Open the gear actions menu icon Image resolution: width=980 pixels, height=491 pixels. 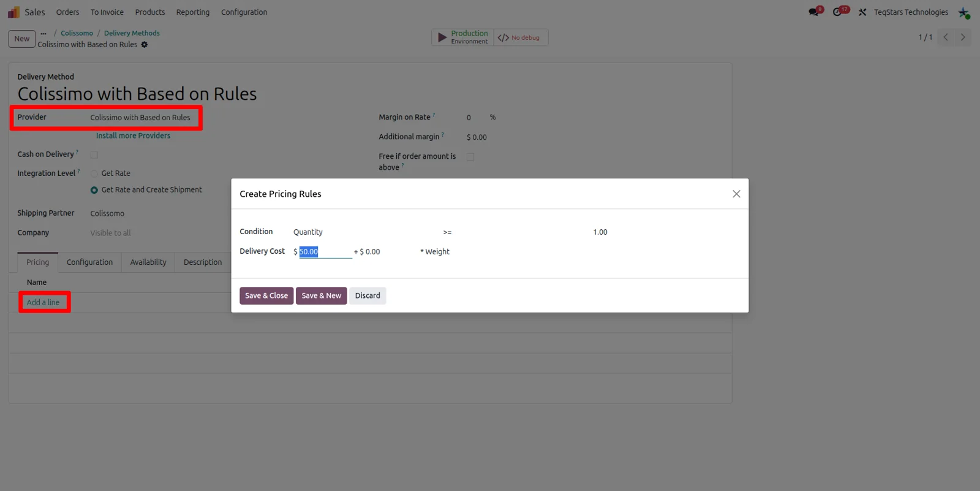[x=145, y=45]
